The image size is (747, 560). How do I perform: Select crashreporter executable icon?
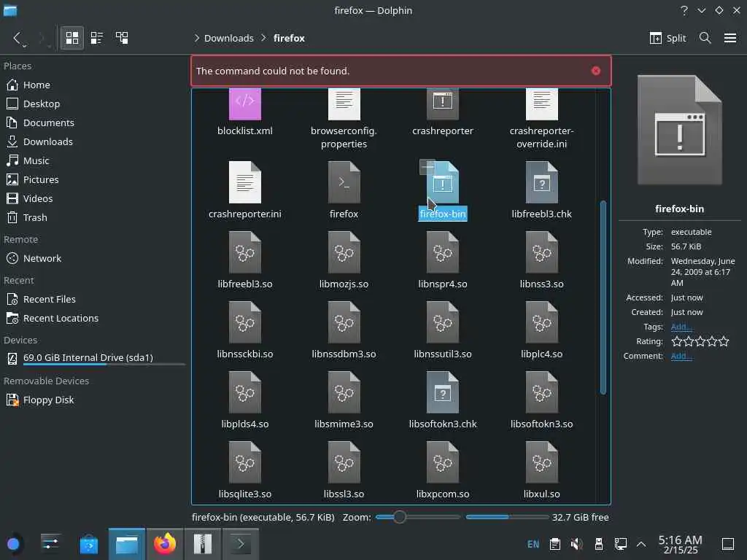(443, 103)
